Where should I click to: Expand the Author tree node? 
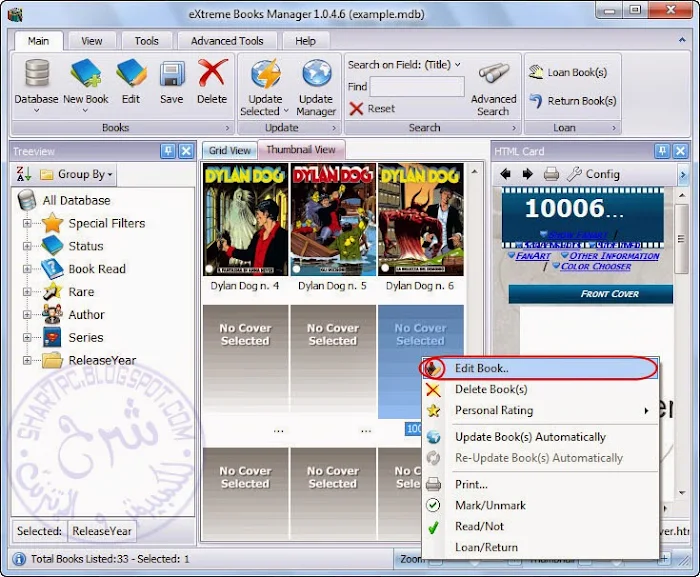click(x=27, y=314)
